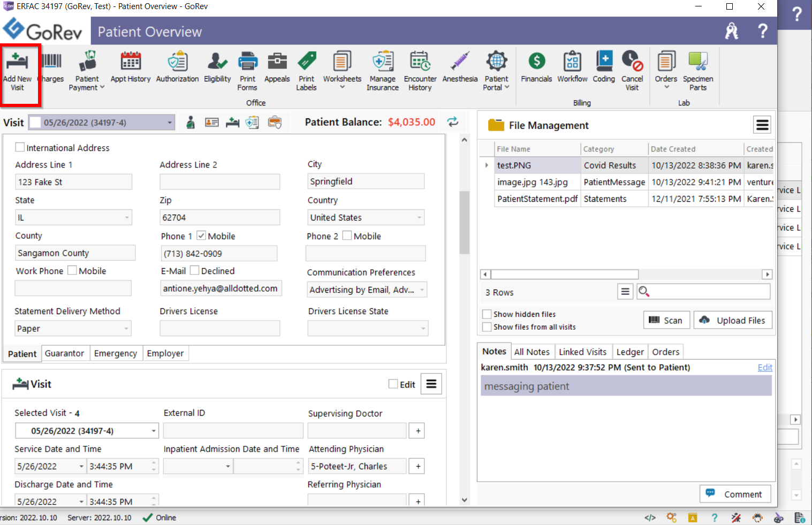Image resolution: width=812 pixels, height=525 pixels.
Task: Click plus button beside Supervising Doctor
Action: coord(418,431)
